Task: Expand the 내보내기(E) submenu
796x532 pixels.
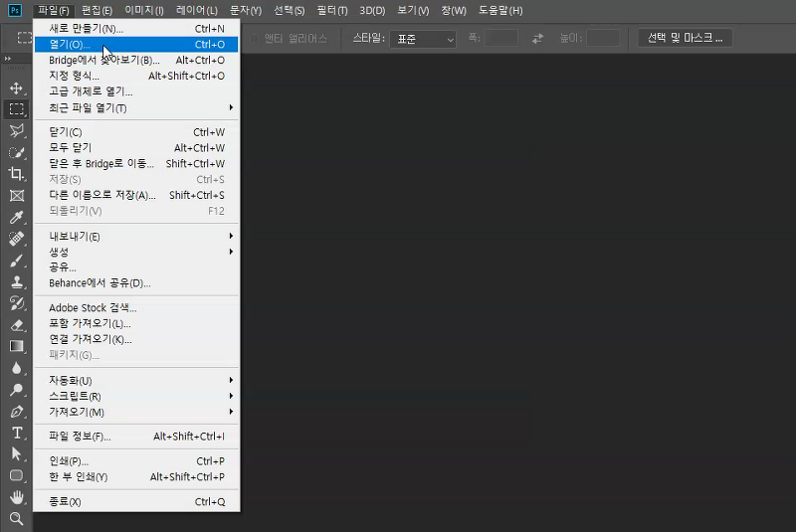Action: [139, 237]
